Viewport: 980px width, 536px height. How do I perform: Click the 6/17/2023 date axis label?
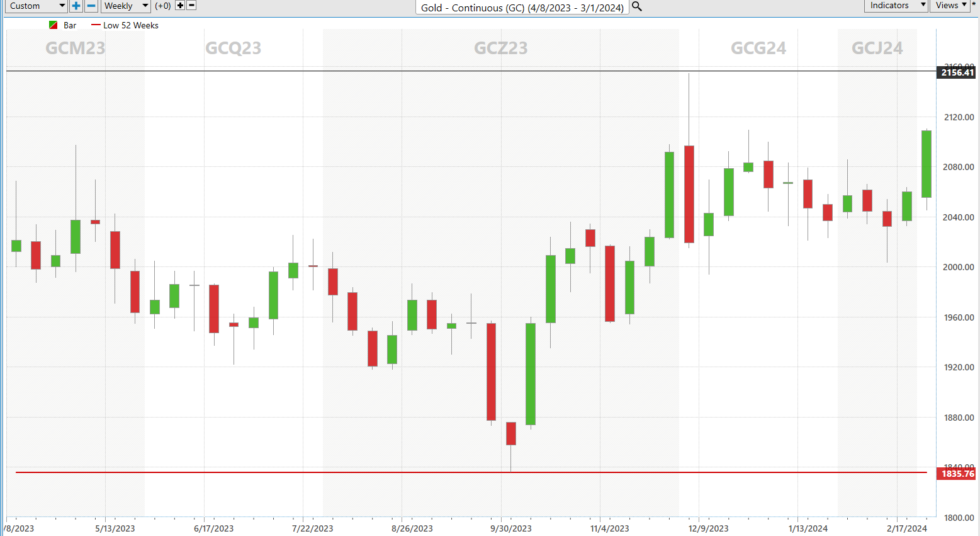click(x=214, y=528)
